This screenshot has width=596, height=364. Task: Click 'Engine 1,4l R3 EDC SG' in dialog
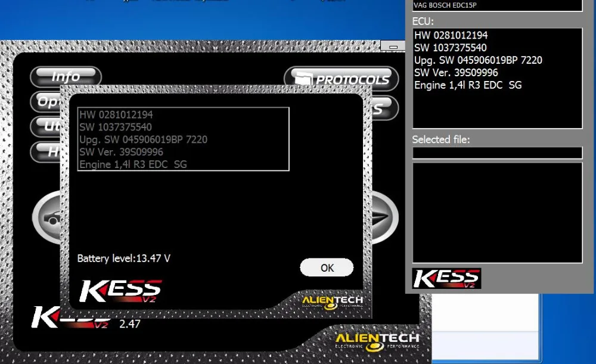coord(133,164)
